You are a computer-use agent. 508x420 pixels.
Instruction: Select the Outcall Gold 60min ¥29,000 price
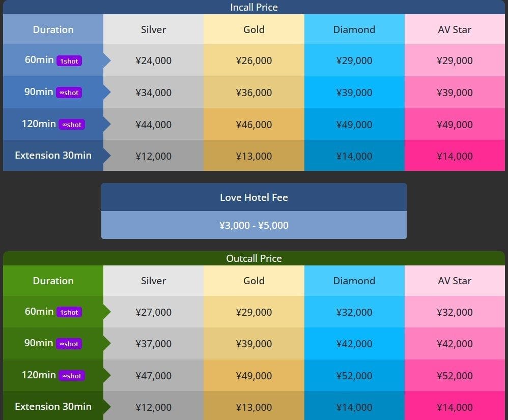[254, 312]
